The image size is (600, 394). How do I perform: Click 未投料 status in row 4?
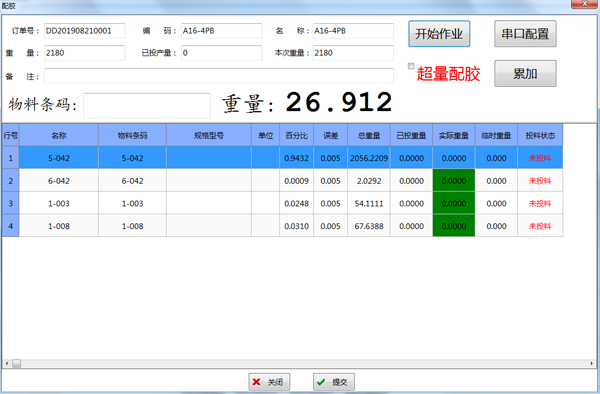point(540,226)
